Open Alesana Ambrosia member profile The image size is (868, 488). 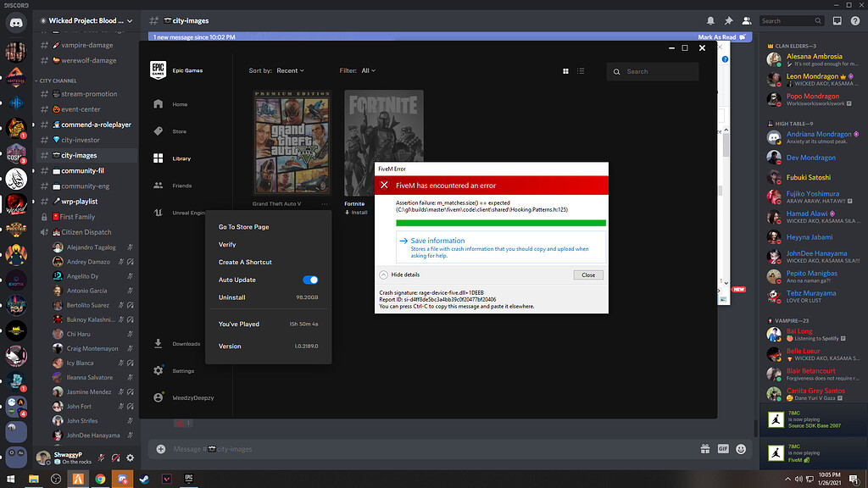point(814,60)
